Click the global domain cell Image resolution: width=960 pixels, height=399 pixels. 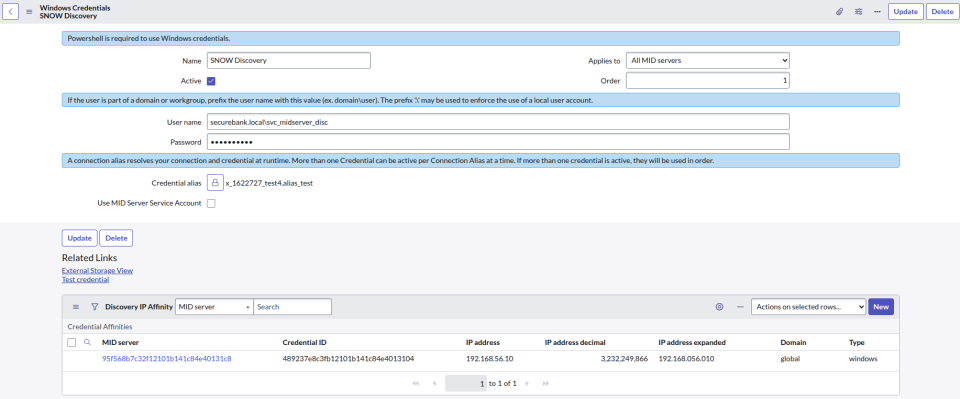(790, 359)
